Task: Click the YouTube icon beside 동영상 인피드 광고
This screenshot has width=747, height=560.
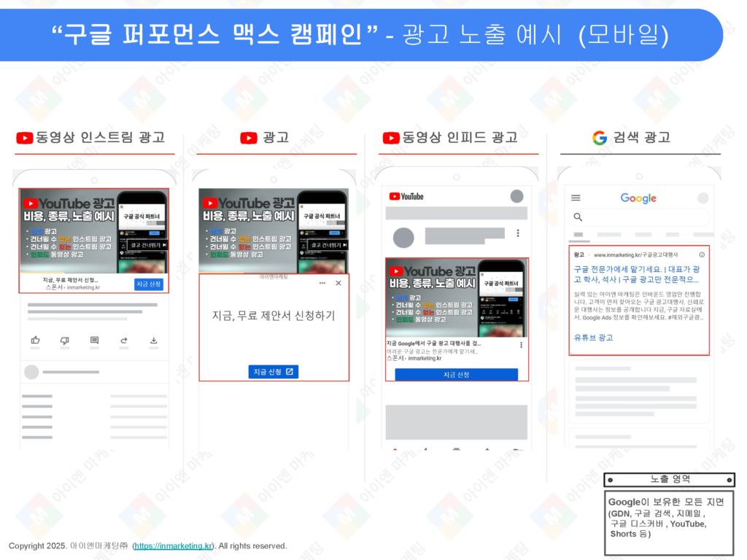Action: 391,138
